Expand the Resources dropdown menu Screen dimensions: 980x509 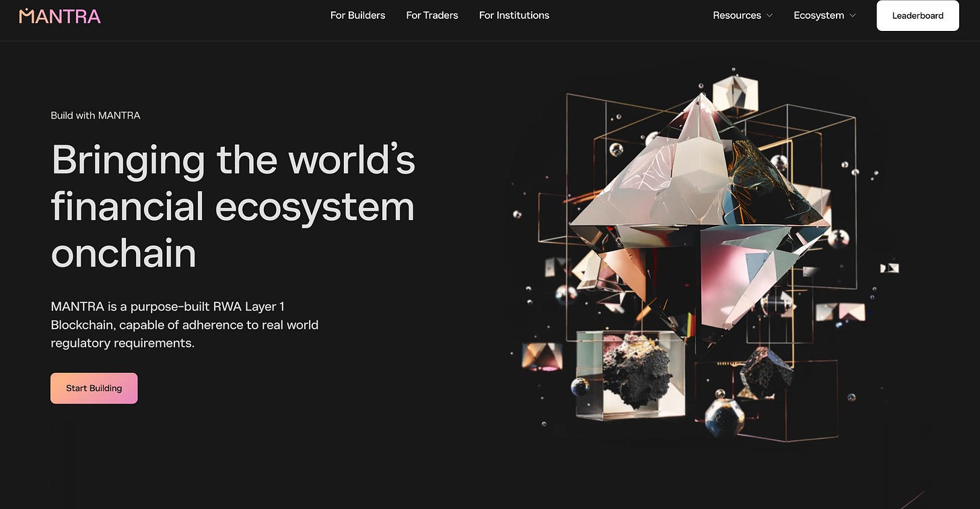742,15
